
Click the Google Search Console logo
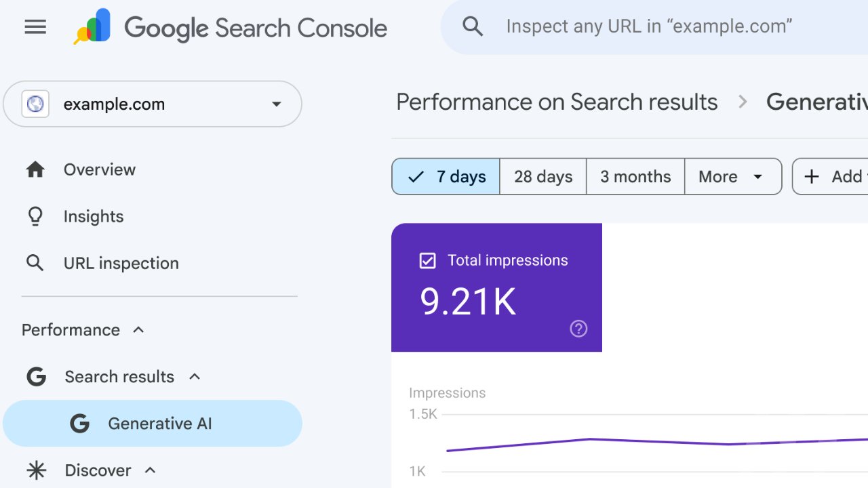(231, 28)
